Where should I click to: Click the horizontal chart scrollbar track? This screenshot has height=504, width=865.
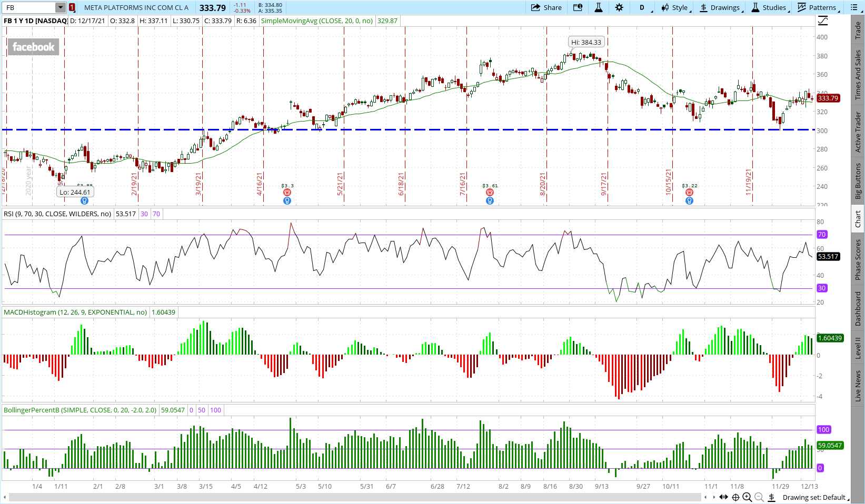coord(355,497)
